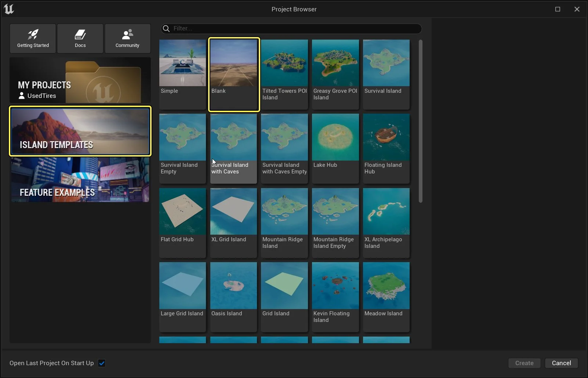Open the Getting Started rocket button

[33, 38]
